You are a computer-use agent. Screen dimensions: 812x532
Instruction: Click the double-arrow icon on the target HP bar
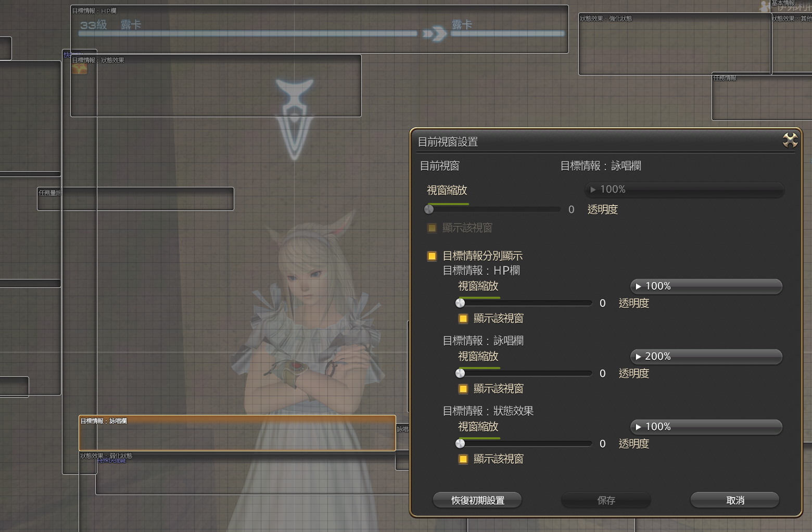(434, 34)
